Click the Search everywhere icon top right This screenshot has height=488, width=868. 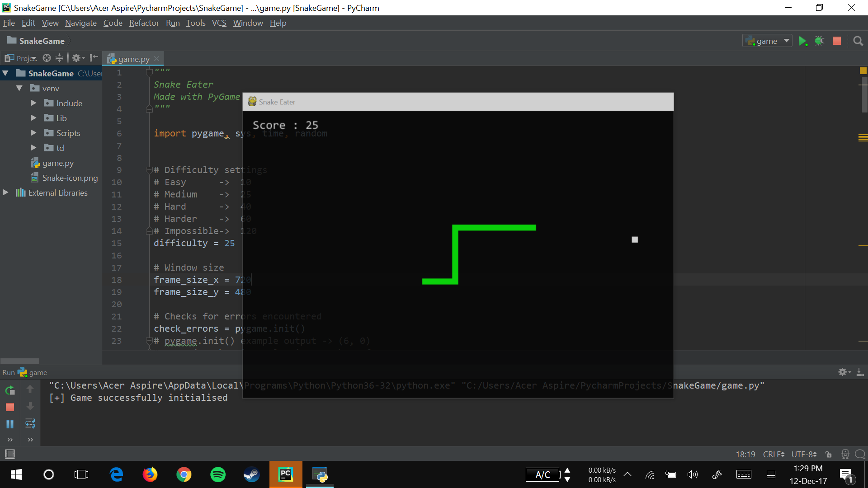[858, 41]
